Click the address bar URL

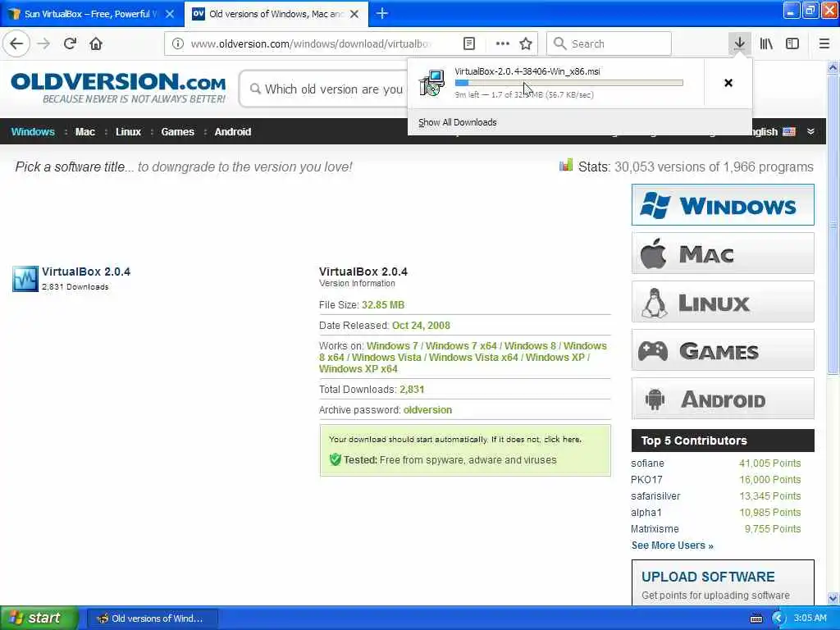[x=311, y=43]
